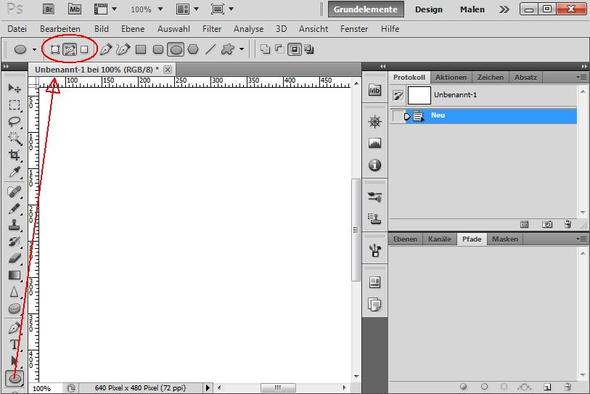Switch to Rectangle shape in options bar
The height and width of the screenshot is (394, 590).
[141, 49]
